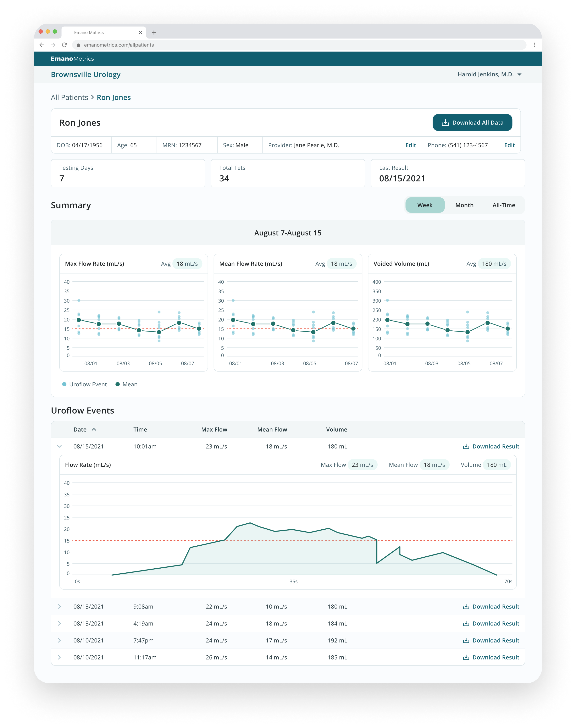Click the browser back arrow
Image resolution: width=576 pixels, height=728 pixels.
coord(42,45)
